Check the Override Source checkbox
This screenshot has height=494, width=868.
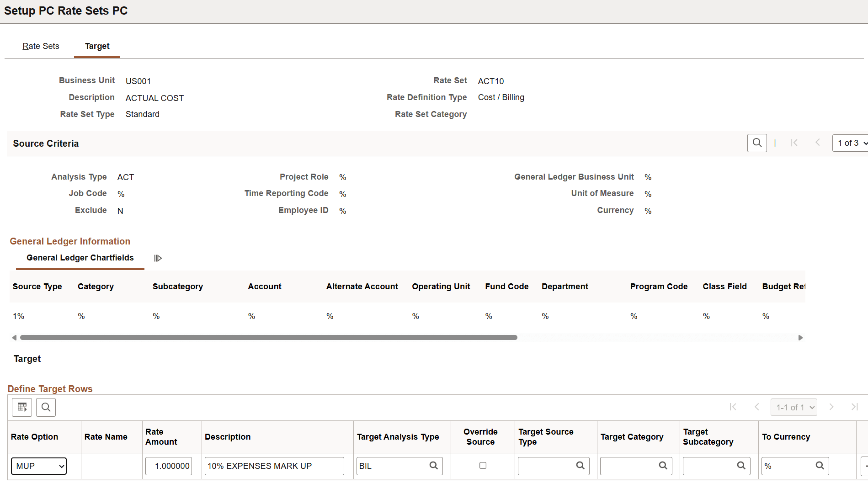pos(483,466)
